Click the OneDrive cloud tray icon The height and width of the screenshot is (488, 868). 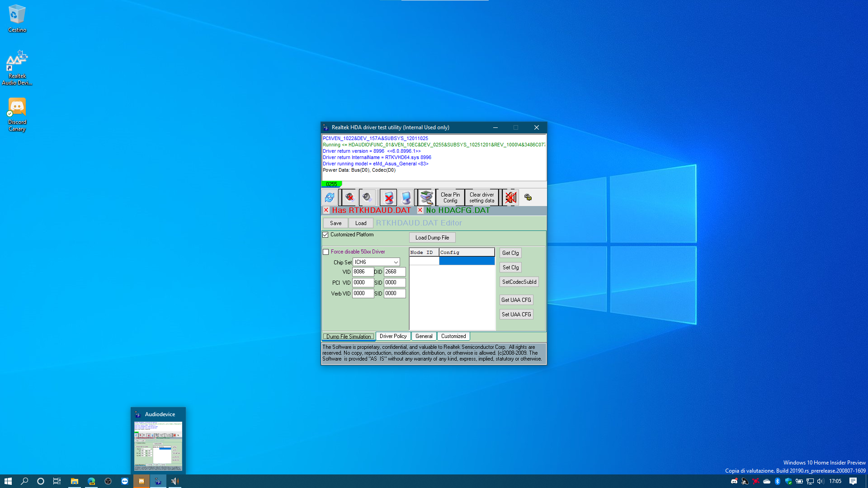[x=767, y=481]
